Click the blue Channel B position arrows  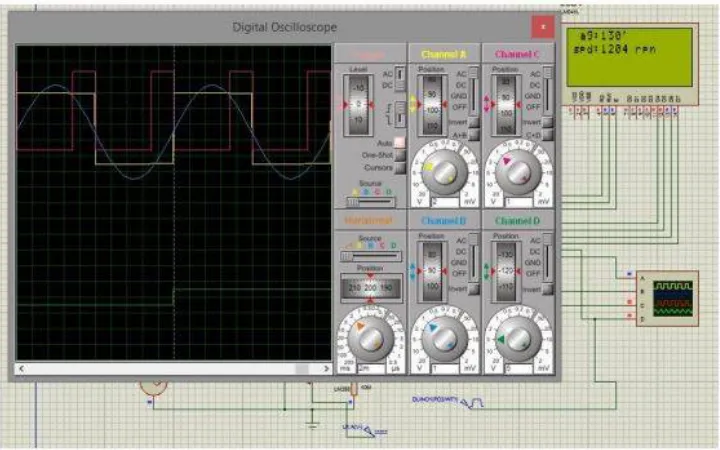413,271
